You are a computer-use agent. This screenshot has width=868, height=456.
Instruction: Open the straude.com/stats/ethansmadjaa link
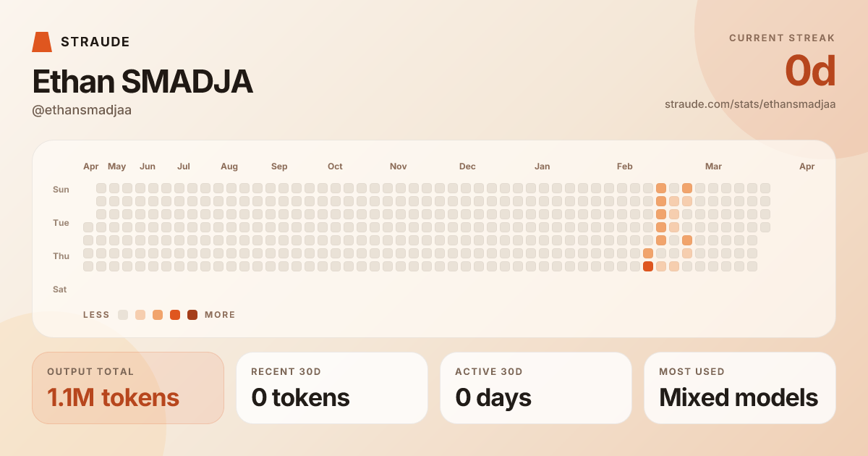[x=750, y=104]
